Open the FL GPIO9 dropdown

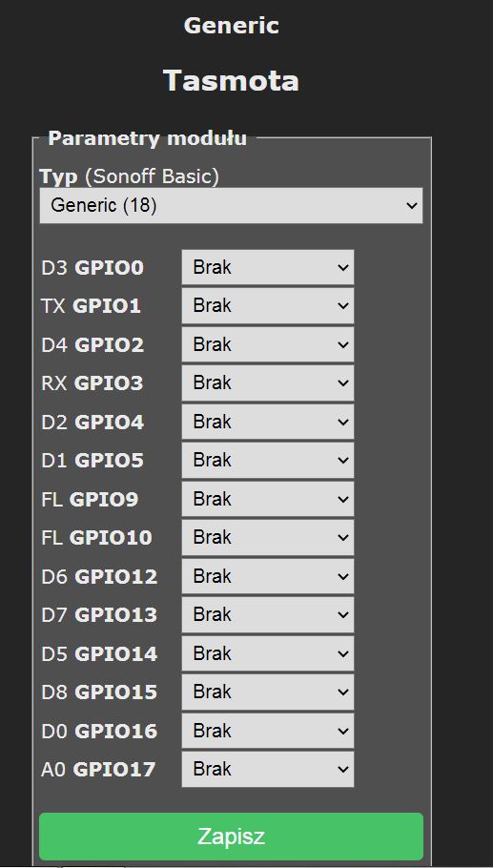[268, 499]
